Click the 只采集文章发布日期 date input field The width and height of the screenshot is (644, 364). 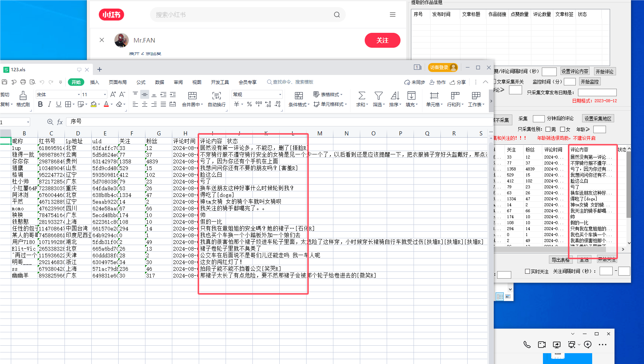click(597, 92)
